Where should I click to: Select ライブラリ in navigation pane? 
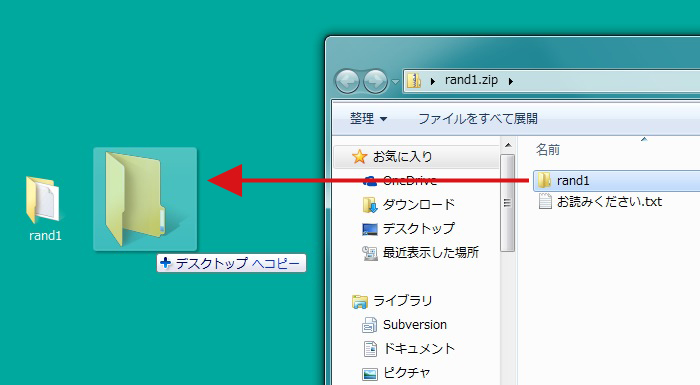pyautogui.click(x=402, y=301)
